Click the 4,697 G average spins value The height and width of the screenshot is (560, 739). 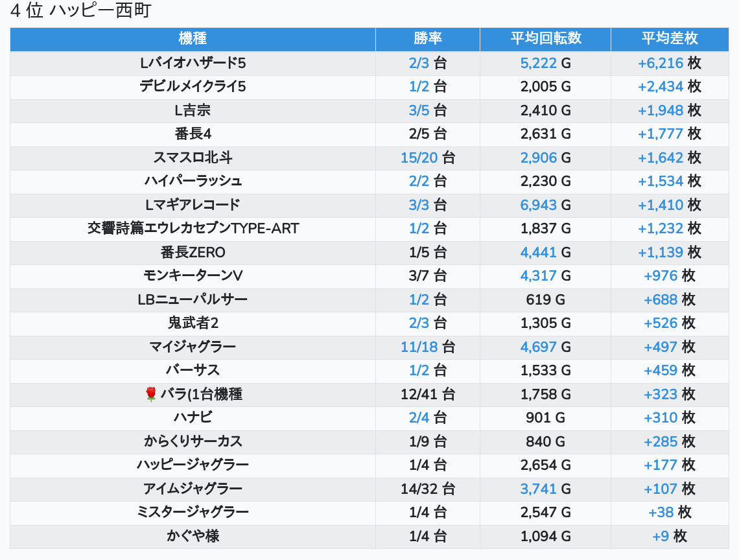coord(545,347)
